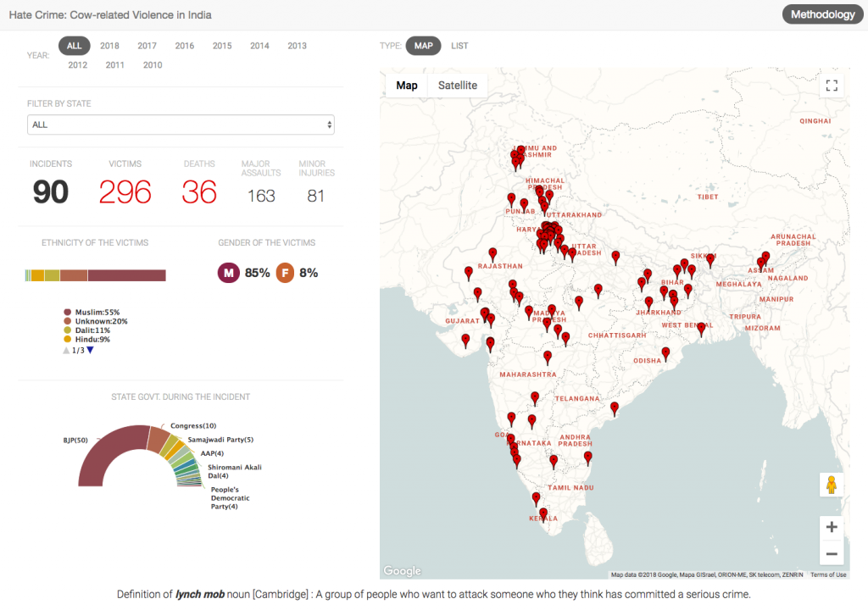Toggle fullscreen map view icon

[x=832, y=86]
